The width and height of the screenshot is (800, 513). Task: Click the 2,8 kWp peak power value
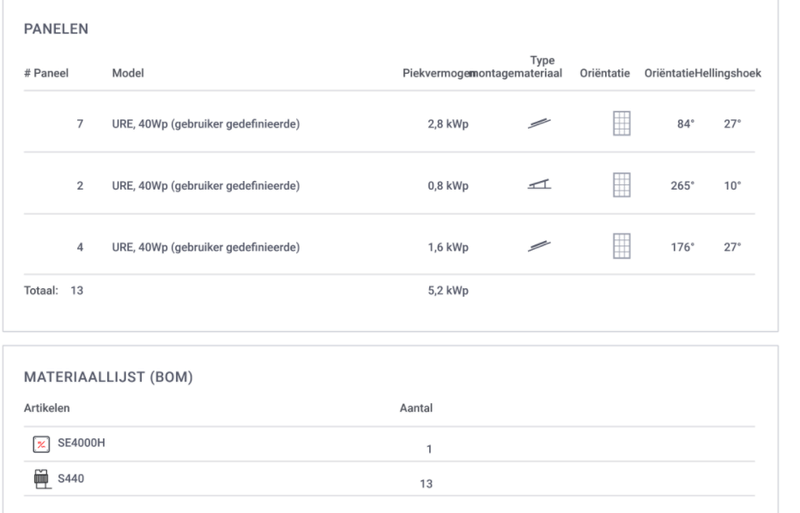(x=449, y=124)
